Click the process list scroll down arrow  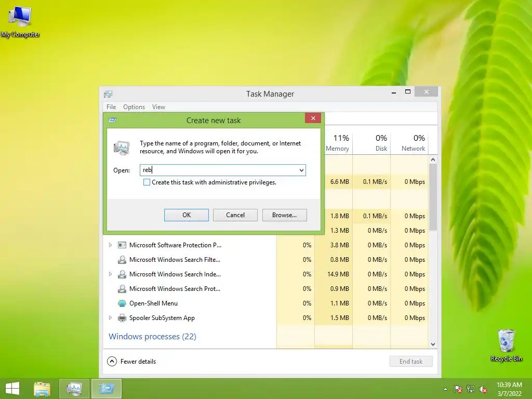tap(433, 344)
